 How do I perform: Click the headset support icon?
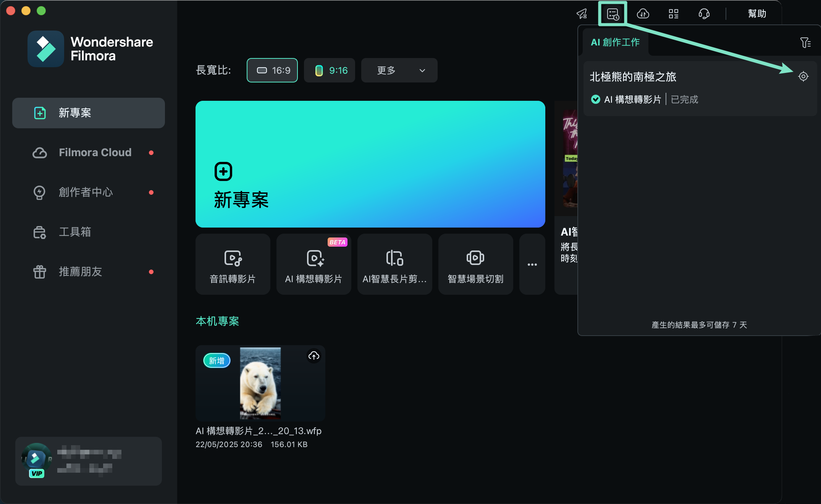click(x=704, y=14)
